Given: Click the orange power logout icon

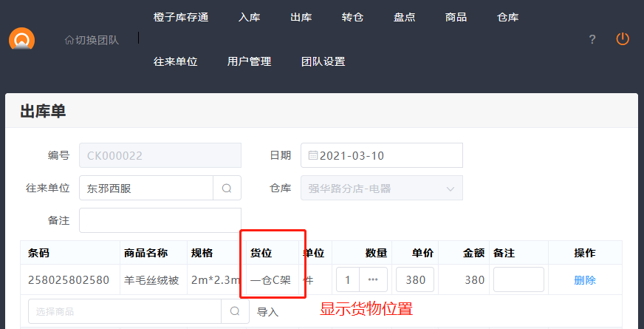Looking at the screenshot, I should pyautogui.click(x=623, y=39).
